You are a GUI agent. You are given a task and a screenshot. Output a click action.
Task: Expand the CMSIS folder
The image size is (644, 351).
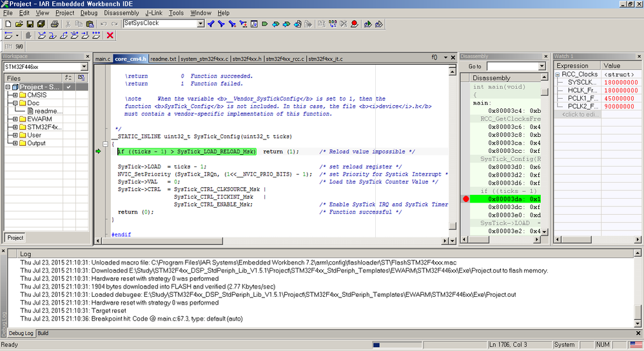[x=15, y=95]
